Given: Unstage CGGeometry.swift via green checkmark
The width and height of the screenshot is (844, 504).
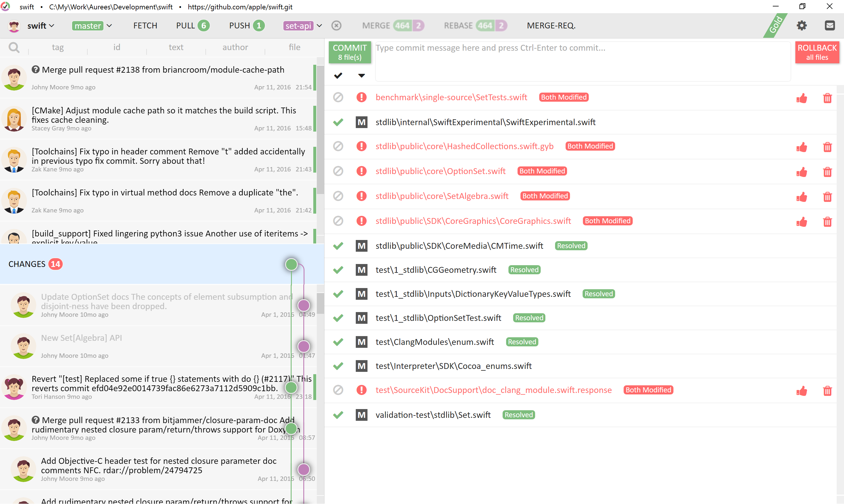Looking at the screenshot, I should 338,270.
